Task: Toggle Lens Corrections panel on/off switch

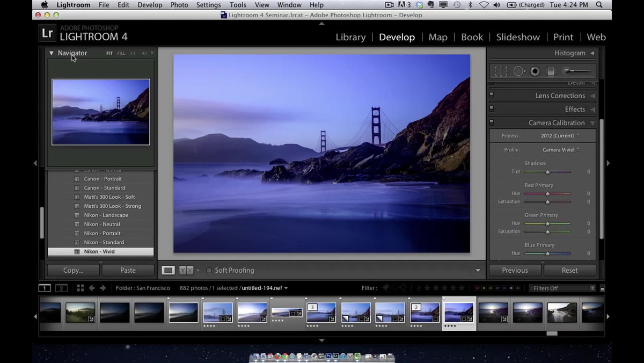Action: (x=491, y=96)
